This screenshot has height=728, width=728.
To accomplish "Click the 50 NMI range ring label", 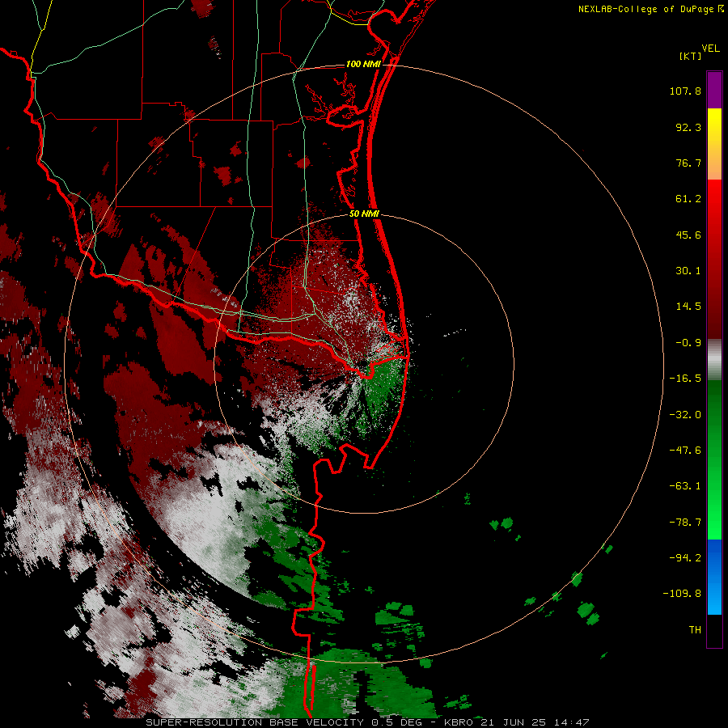I will (364, 214).
